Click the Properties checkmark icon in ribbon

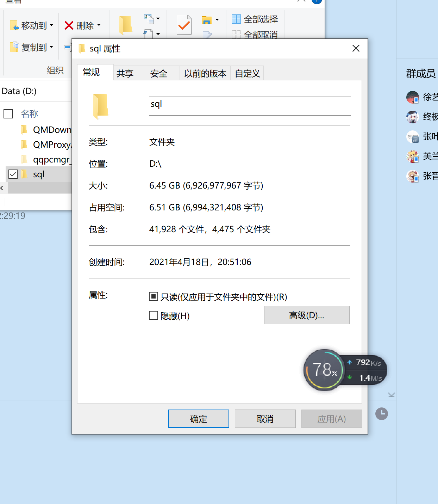pos(184,25)
